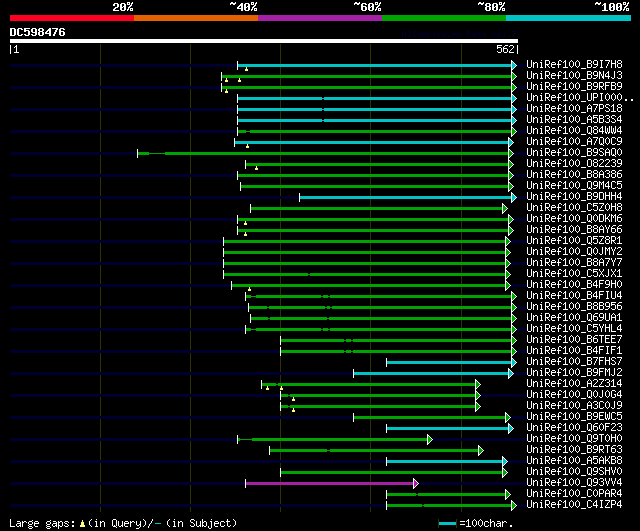Open hit UniRef100_UPI000..
This screenshot has width=640, height=531.
point(580,97)
